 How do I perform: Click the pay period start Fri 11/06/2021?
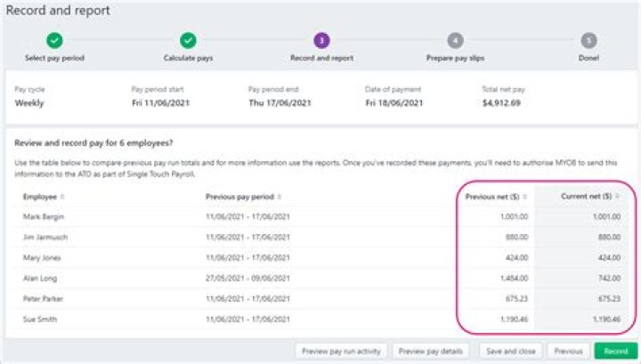160,103
